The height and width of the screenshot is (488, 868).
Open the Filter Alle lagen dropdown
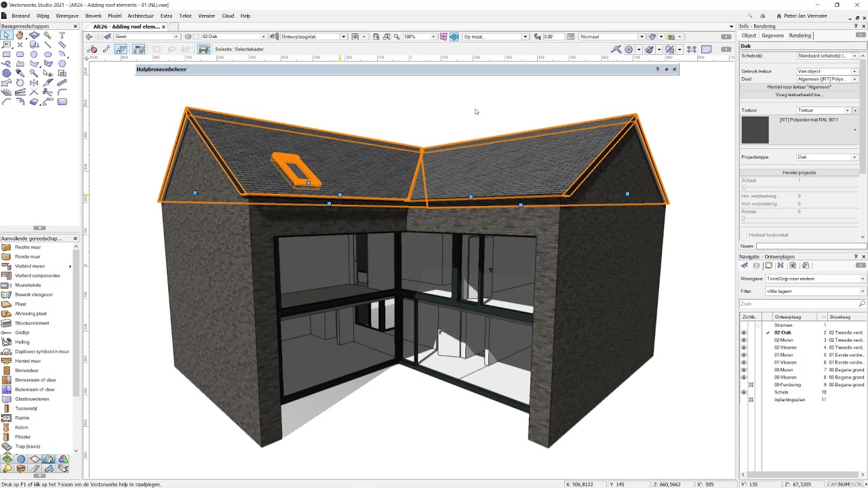816,291
